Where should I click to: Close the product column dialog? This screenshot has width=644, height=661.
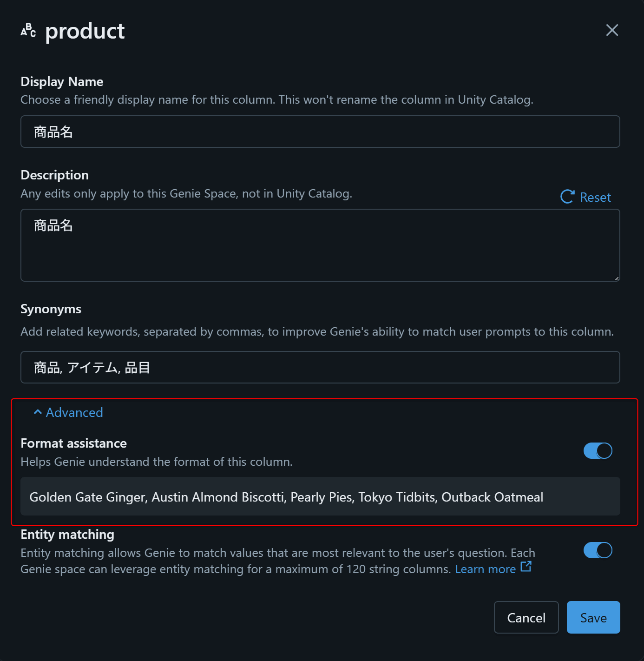612,30
